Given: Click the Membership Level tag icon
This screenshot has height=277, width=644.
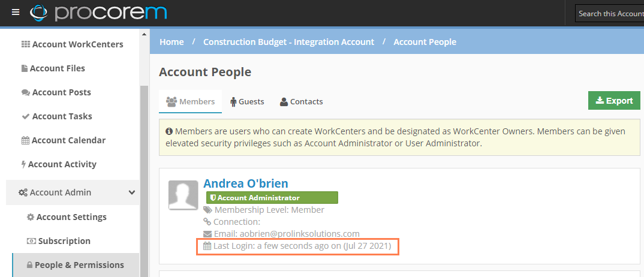Looking at the screenshot, I should click(x=208, y=210).
